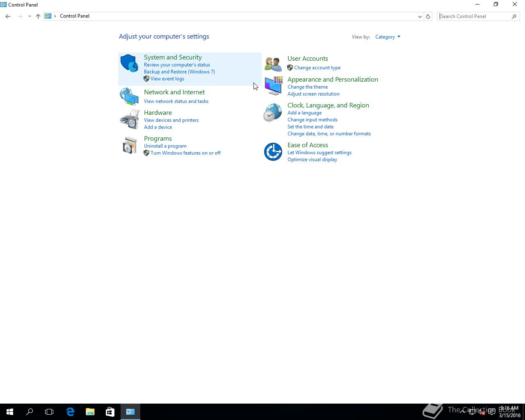This screenshot has height=420, width=525.
Task: Click the Appearance and Personalization monitor icon
Action: click(x=273, y=86)
